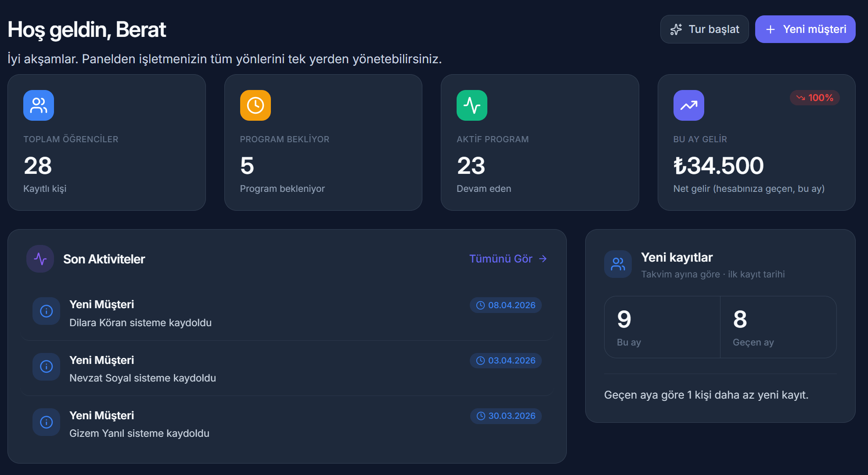Open Tümünü Gör link
868x475 pixels.
508,259
